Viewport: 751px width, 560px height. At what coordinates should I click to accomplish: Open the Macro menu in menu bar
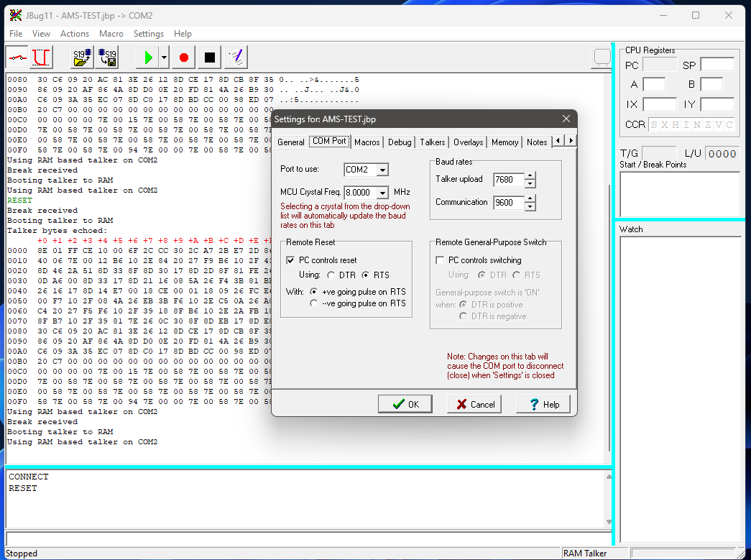coord(111,34)
